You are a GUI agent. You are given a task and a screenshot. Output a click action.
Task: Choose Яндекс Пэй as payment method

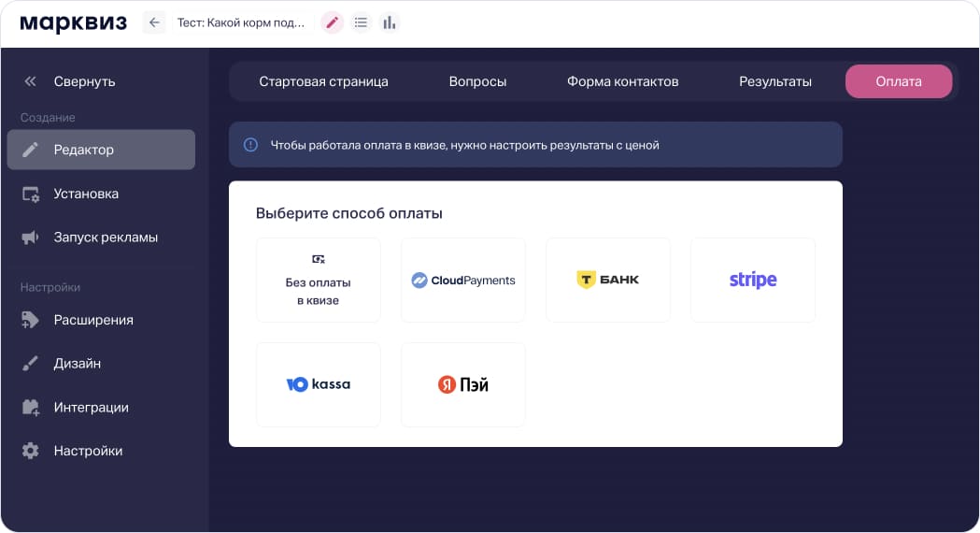[x=463, y=384]
